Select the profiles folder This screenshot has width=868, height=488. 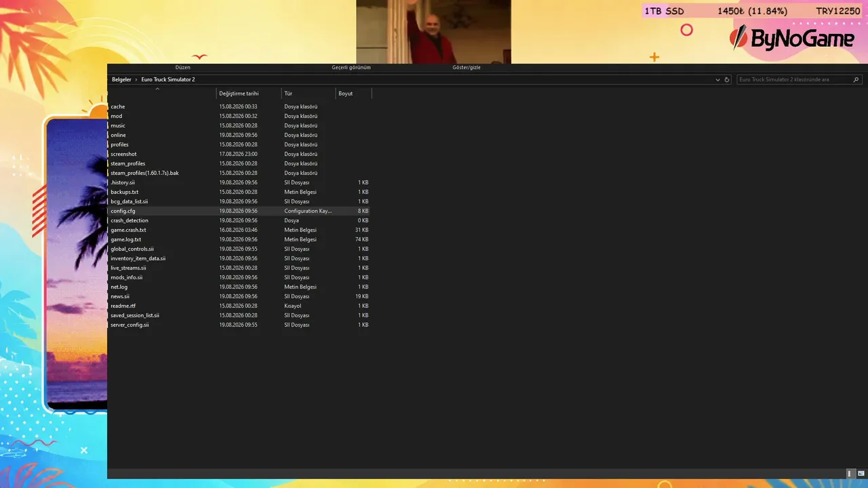(119, 144)
